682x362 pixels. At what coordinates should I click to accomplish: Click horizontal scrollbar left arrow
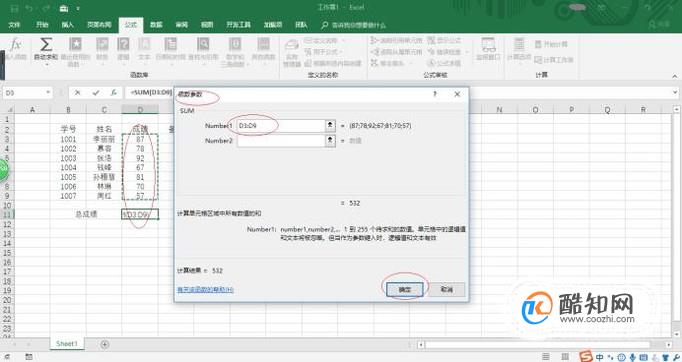pyautogui.click(x=421, y=345)
